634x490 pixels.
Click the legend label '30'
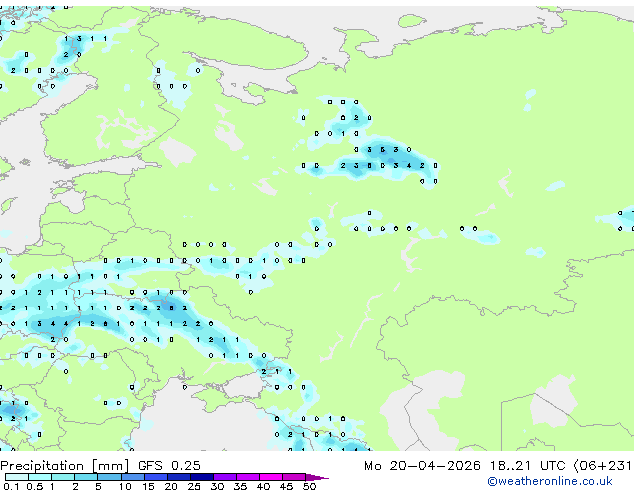click(217, 486)
